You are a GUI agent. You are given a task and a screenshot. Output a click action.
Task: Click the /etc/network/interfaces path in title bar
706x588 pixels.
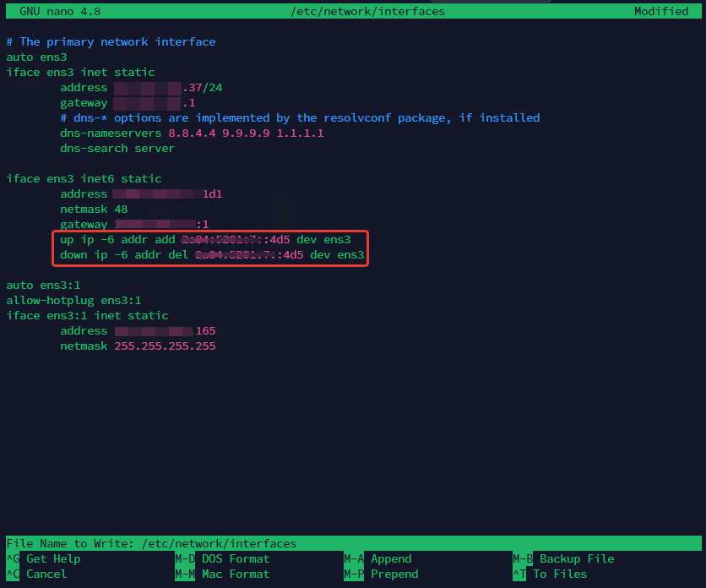tap(366, 11)
